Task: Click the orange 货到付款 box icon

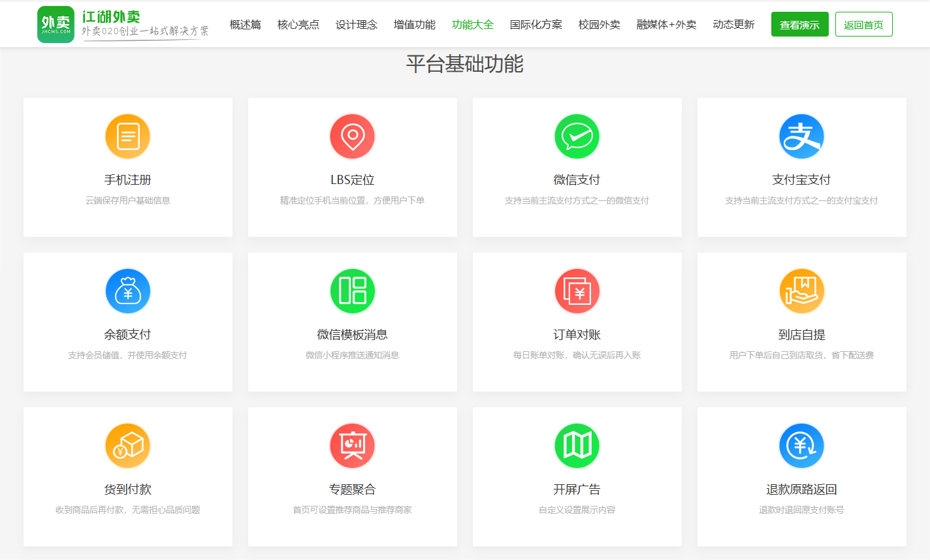Action: [x=128, y=446]
